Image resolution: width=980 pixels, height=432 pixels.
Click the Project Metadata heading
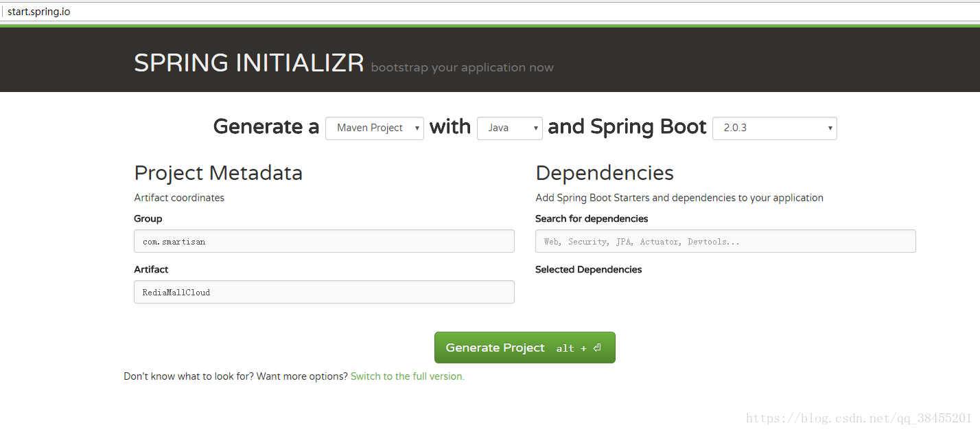point(218,172)
